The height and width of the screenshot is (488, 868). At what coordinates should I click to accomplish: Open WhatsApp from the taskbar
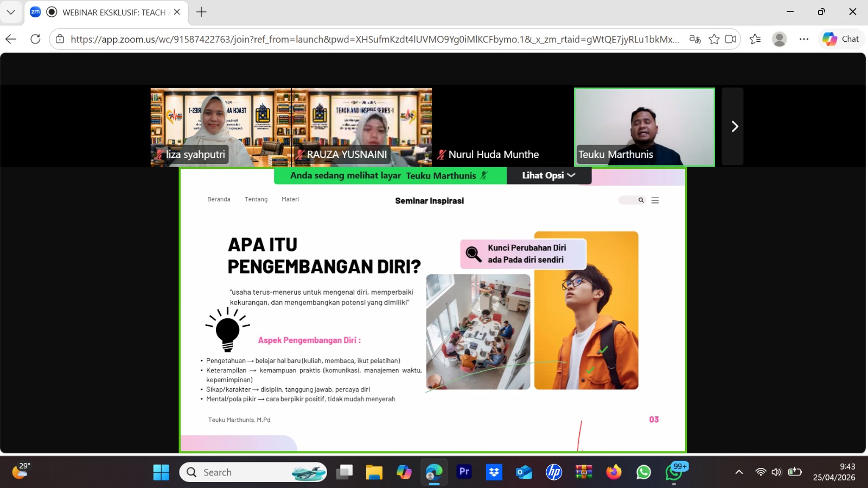(x=643, y=472)
